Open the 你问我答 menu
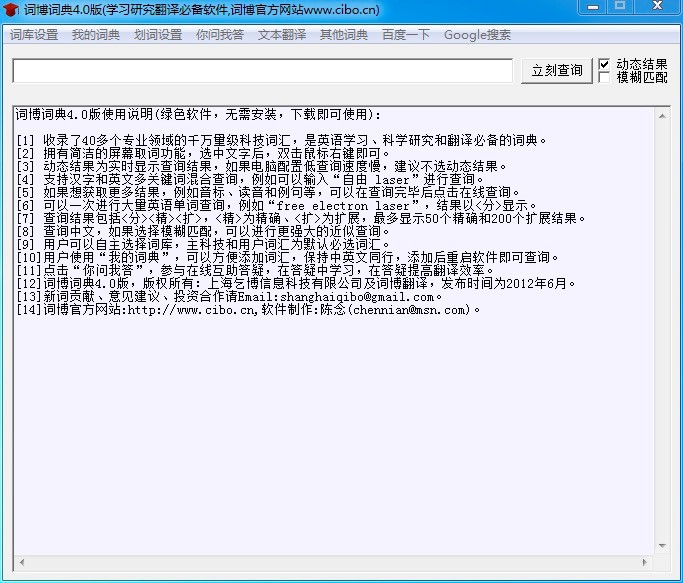This screenshot has width=683, height=583. coord(220,35)
